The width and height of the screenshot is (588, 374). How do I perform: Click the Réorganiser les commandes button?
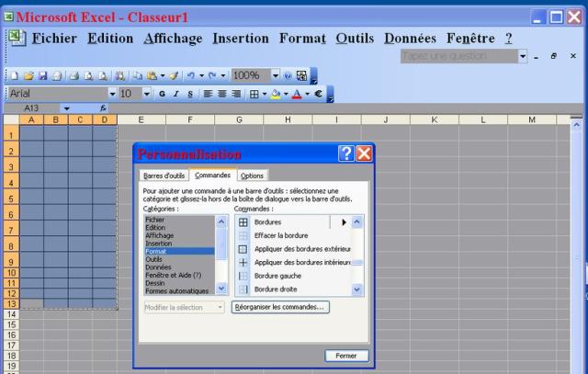pyautogui.click(x=280, y=307)
